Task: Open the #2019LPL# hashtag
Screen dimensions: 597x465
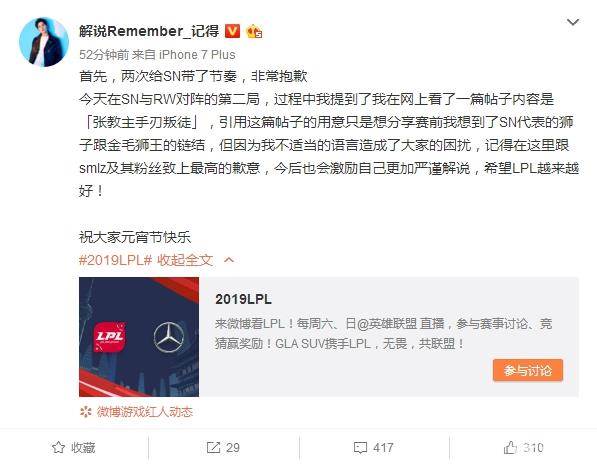Action: [x=115, y=260]
